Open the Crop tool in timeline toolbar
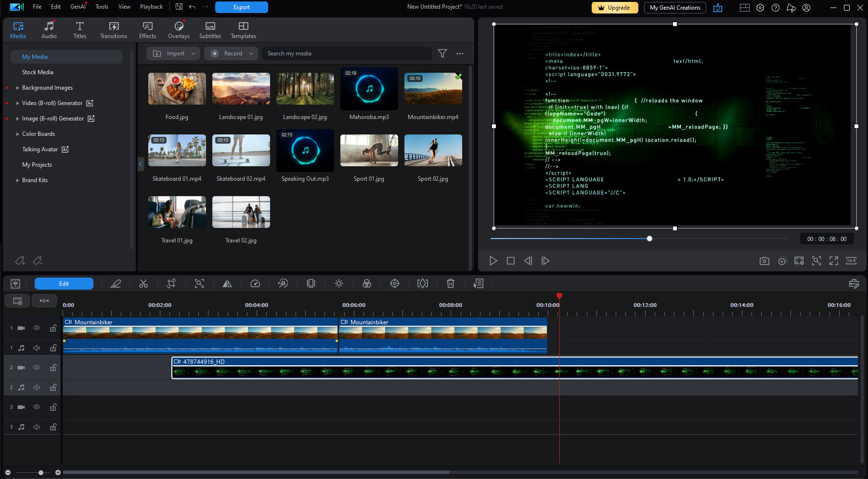Image resolution: width=868 pixels, height=479 pixels. (x=171, y=283)
